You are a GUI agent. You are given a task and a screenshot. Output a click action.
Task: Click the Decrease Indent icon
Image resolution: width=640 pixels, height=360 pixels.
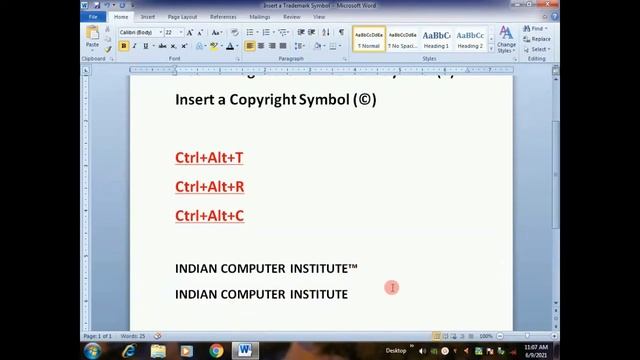(301, 32)
